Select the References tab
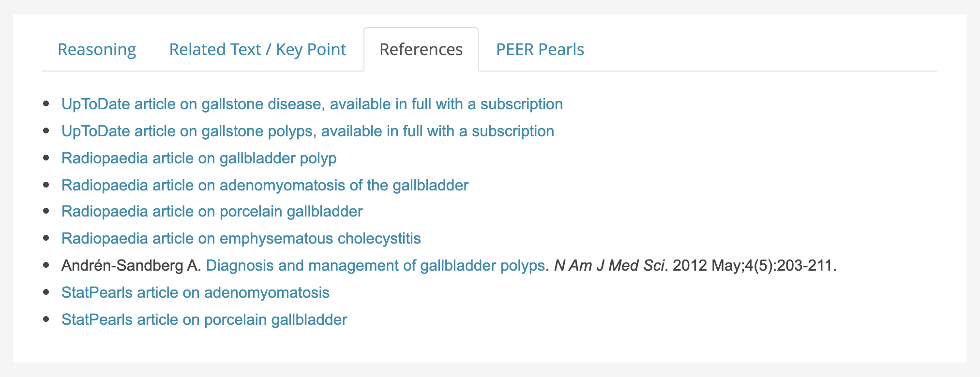This screenshot has width=980, height=377. pyautogui.click(x=421, y=49)
